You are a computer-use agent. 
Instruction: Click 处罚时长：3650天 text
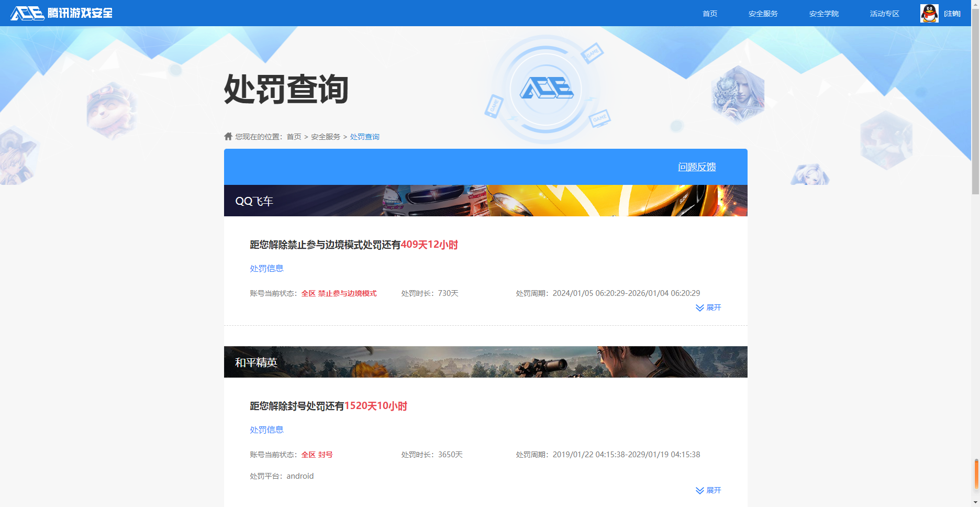432,455
